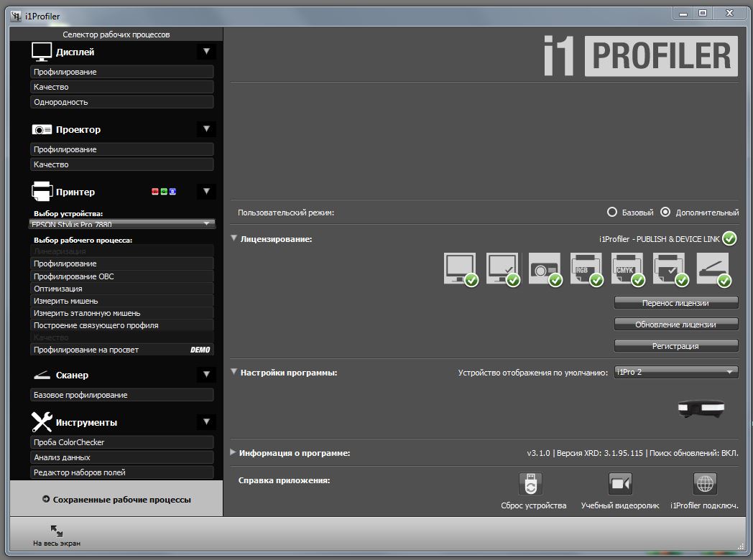Click the i1 PROFILER logo
Viewport: 753px width, 560px height.
641,56
